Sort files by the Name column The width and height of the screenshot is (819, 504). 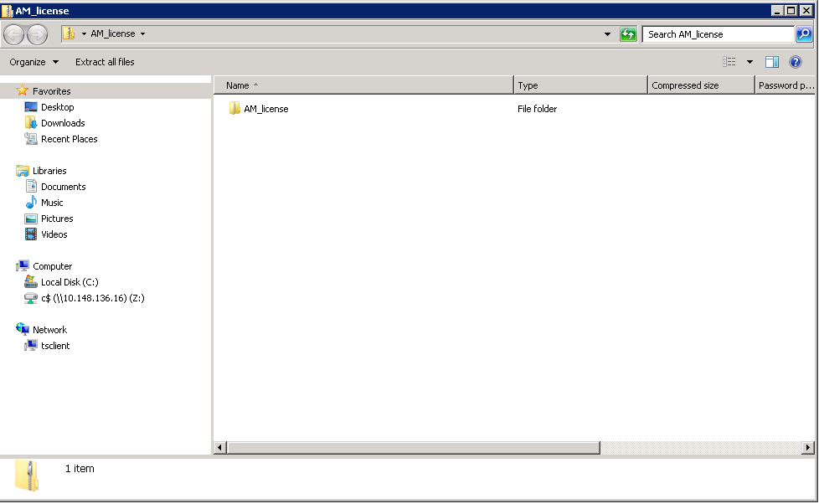239,85
